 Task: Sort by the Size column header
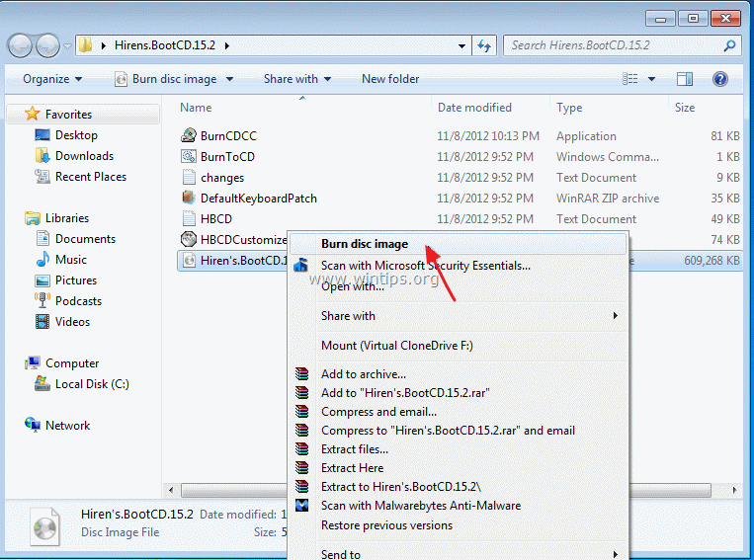[x=684, y=108]
